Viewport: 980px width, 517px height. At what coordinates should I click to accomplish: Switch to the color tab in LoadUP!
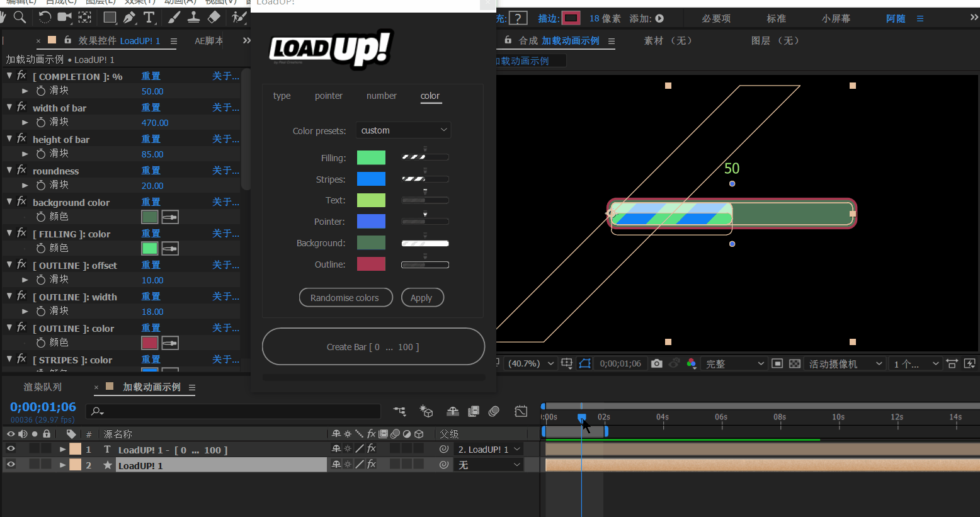pos(430,96)
